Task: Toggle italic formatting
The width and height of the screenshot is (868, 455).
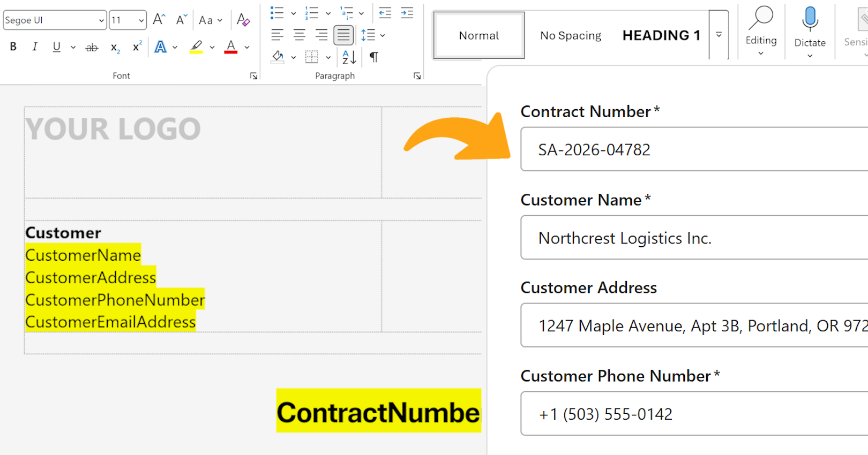Action: tap(35, 47)
